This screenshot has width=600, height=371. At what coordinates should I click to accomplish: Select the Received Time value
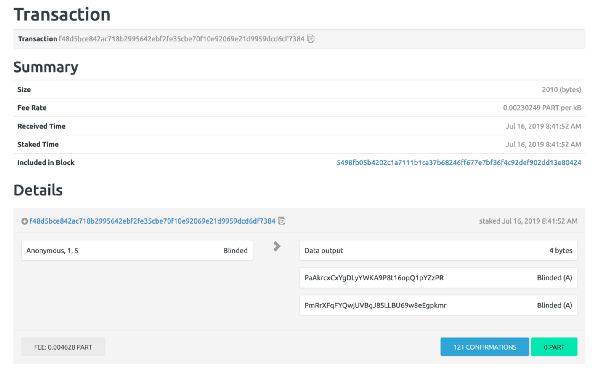(543, 126)
